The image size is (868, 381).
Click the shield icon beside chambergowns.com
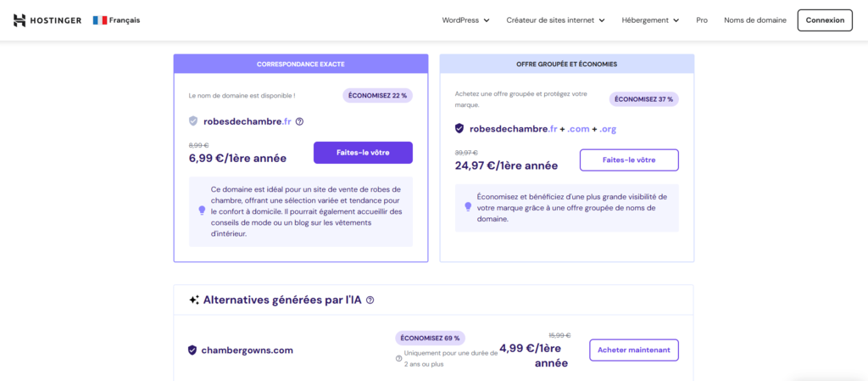[x=192, y=350]
